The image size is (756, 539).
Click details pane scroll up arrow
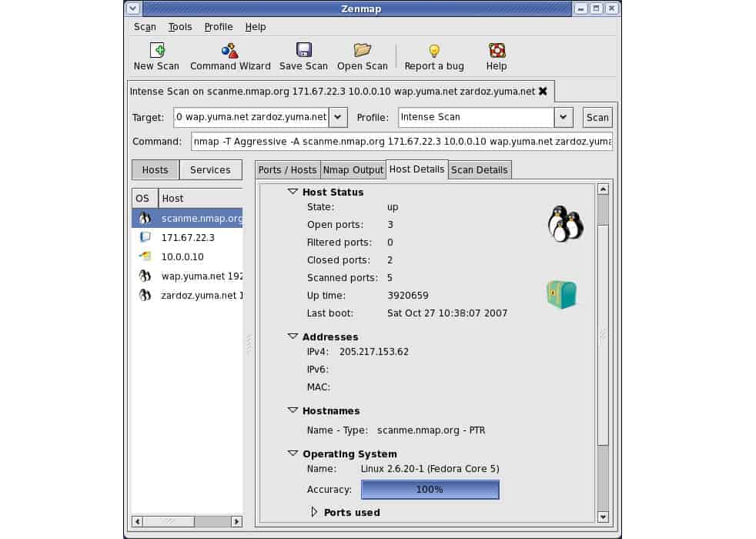603,189
